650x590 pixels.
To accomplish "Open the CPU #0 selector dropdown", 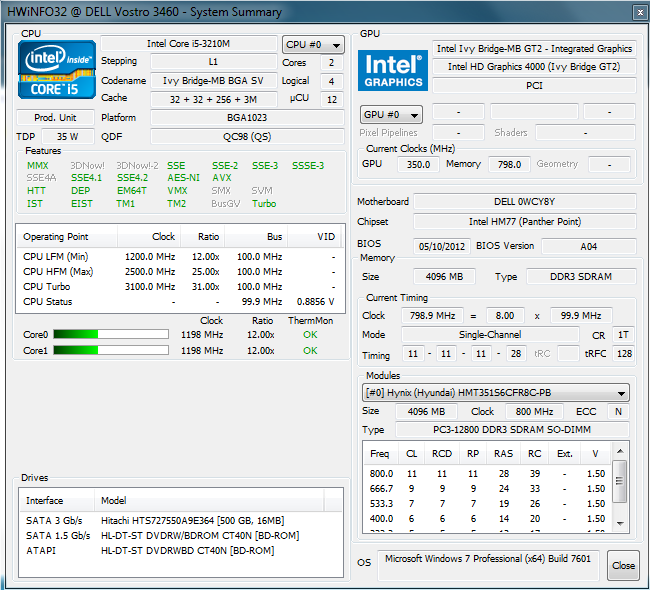I will click(313, 44).
